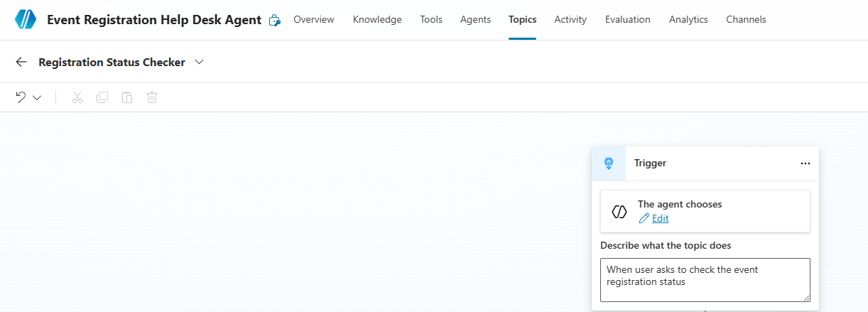This screenshot has height=312, width=868.
Task: Switch to the Overview tab
Action: 313,20
